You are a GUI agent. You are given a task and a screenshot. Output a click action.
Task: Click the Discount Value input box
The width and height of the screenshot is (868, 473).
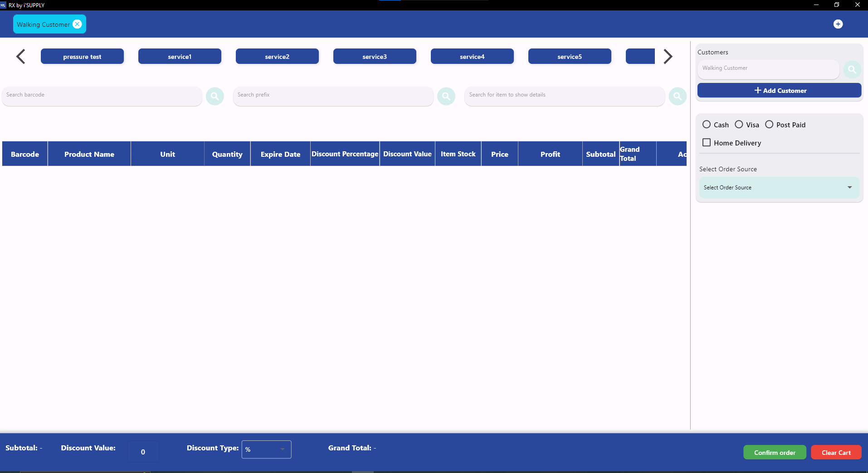pyautogui.click(x=143, y=452)
